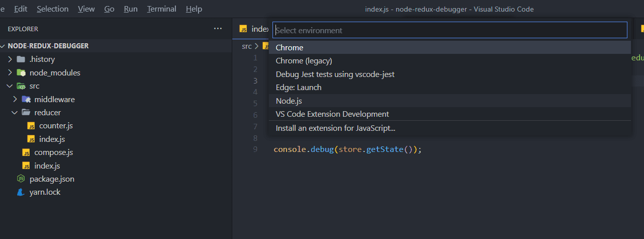The height and width of the screenshot is (239, 644).
Task: Open the Terminal menu
Action: [x=162, y=9]
